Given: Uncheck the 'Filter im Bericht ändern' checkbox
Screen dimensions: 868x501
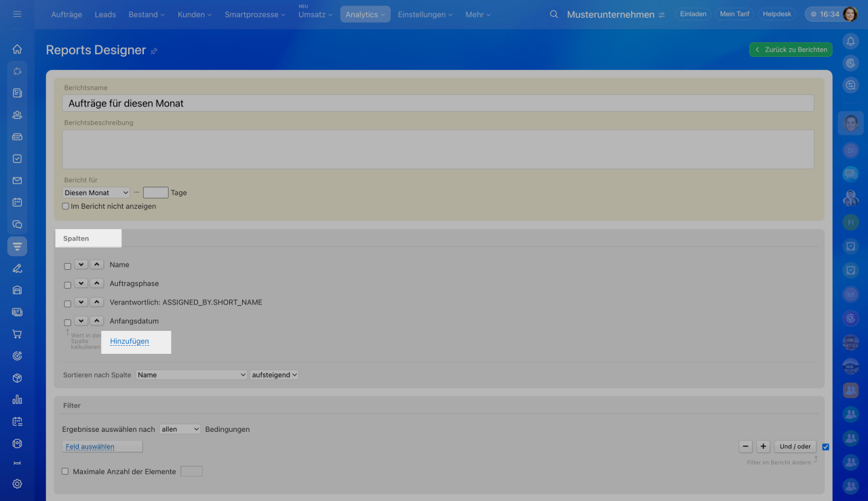Looking at the screenshot, I should (825, 447).
